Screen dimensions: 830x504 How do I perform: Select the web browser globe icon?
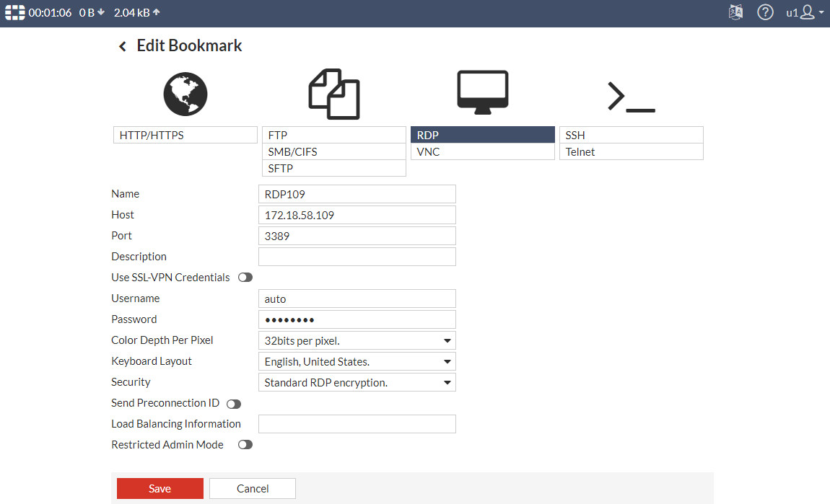(x=185, y=94)
